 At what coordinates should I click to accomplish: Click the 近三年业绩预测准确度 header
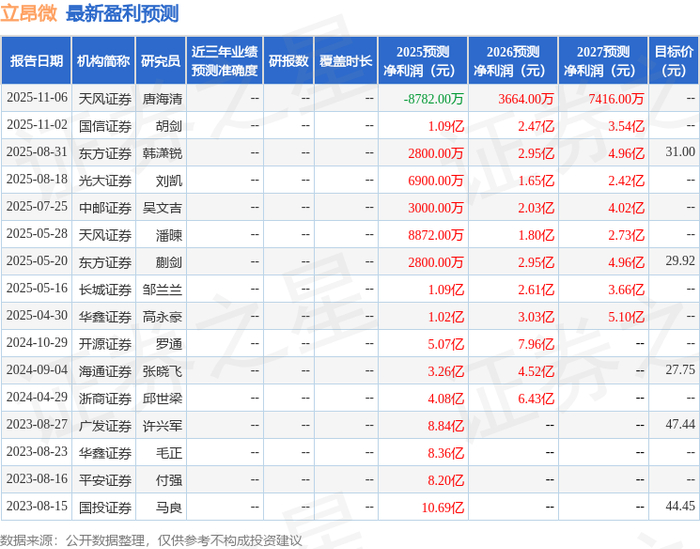point(225,61)
